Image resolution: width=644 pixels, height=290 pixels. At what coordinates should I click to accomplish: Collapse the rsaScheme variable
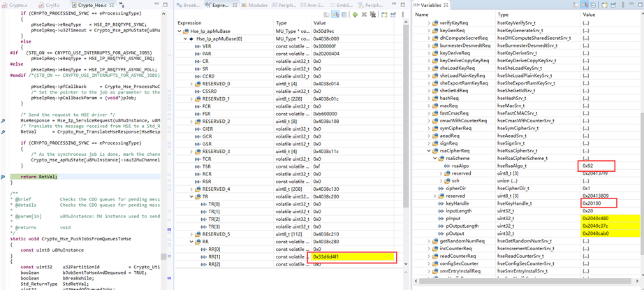(434, 158)
